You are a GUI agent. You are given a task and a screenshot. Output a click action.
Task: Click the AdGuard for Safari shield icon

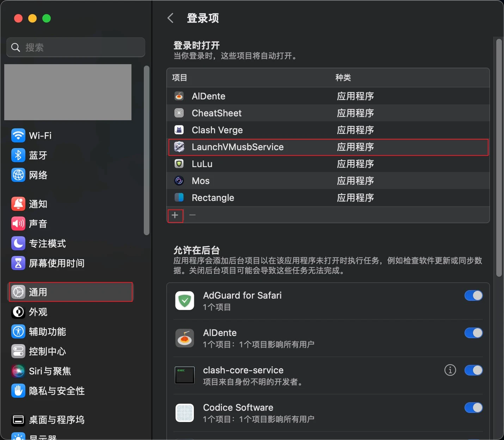pos(185,300)
